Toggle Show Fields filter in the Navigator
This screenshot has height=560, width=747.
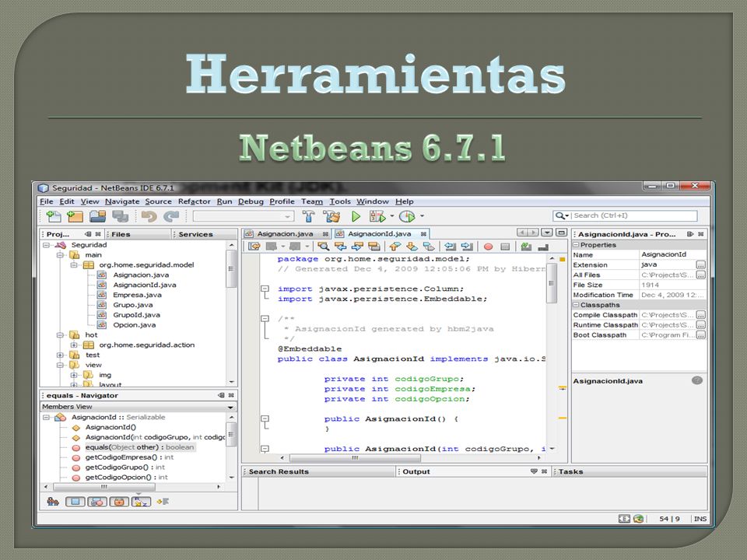click(75, 502)
